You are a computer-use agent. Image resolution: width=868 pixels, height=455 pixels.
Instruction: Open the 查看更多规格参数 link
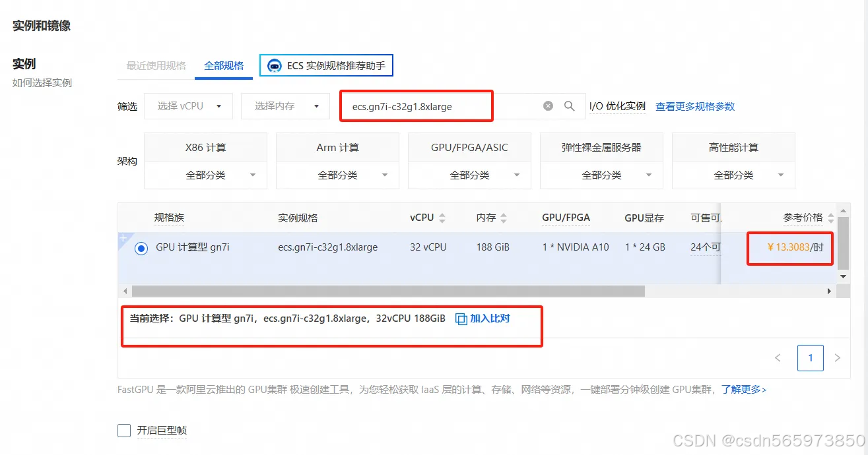pyautogui.click(x=694, y=105)
